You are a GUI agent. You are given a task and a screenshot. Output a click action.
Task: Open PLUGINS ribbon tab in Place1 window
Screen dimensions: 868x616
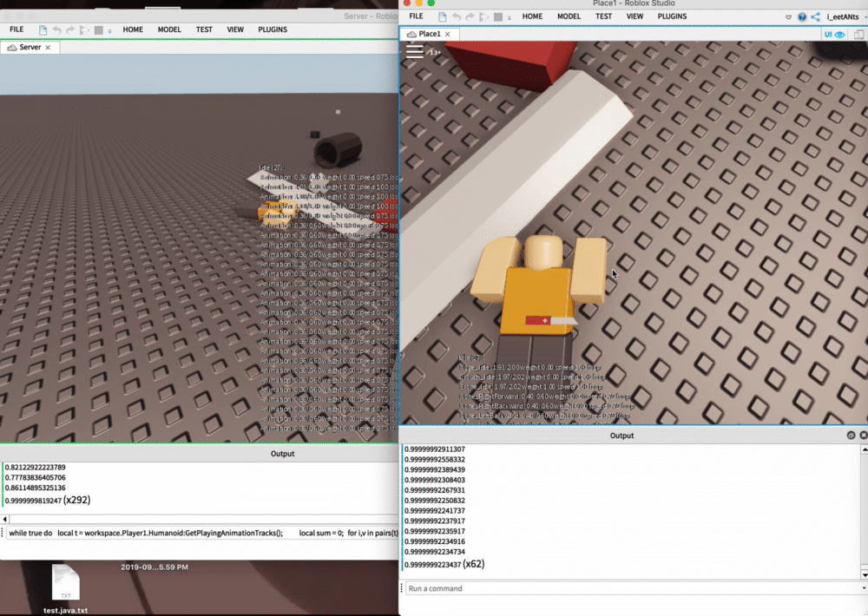tap(672, 16)
